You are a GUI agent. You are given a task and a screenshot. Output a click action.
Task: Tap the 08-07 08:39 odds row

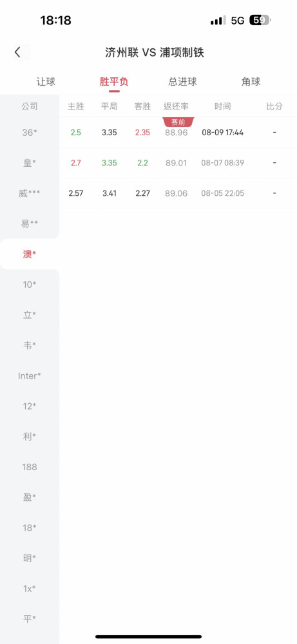[178, 163]
